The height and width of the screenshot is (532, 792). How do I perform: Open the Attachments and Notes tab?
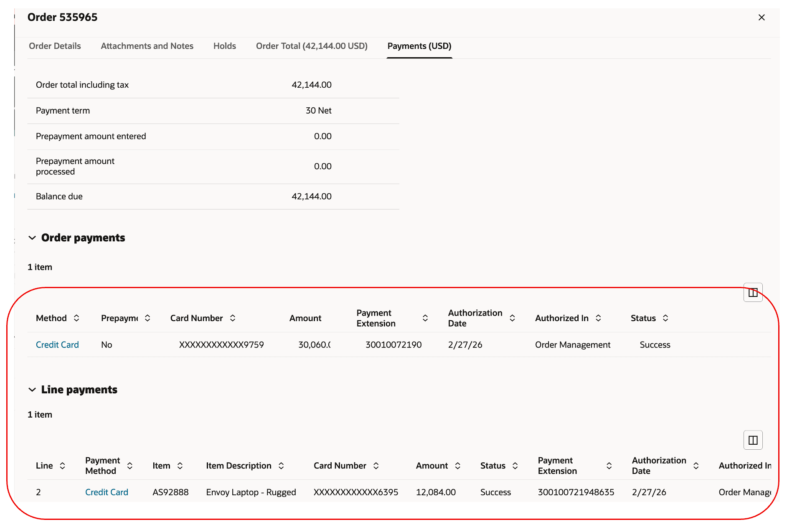click(147, 46)
